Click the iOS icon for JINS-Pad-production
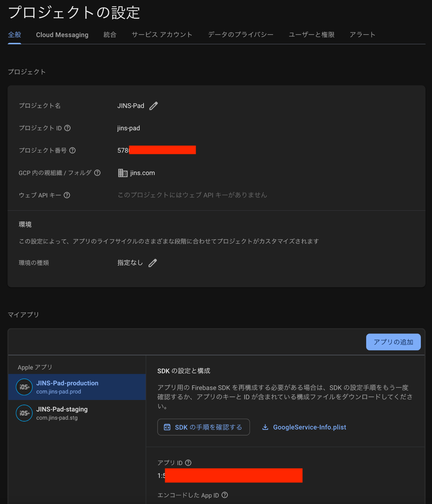The height and width of the screenshot is (504, 432). [x=24, y=387]
